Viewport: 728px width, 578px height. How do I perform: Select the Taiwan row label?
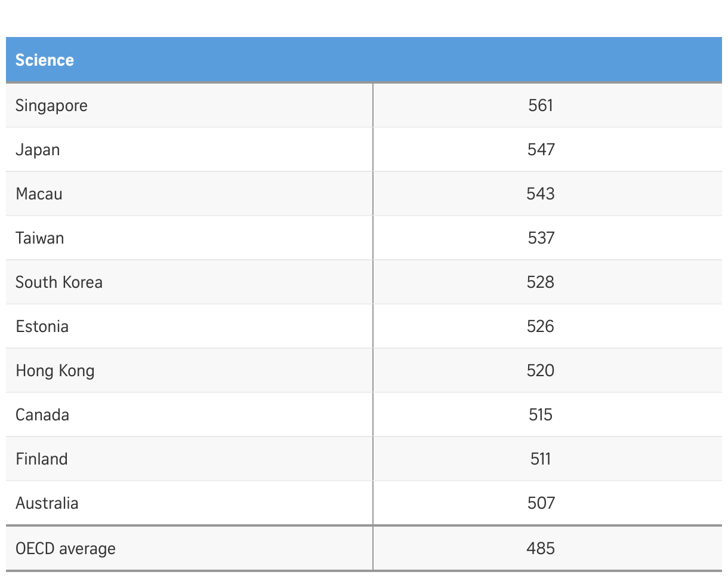[39, 238]
